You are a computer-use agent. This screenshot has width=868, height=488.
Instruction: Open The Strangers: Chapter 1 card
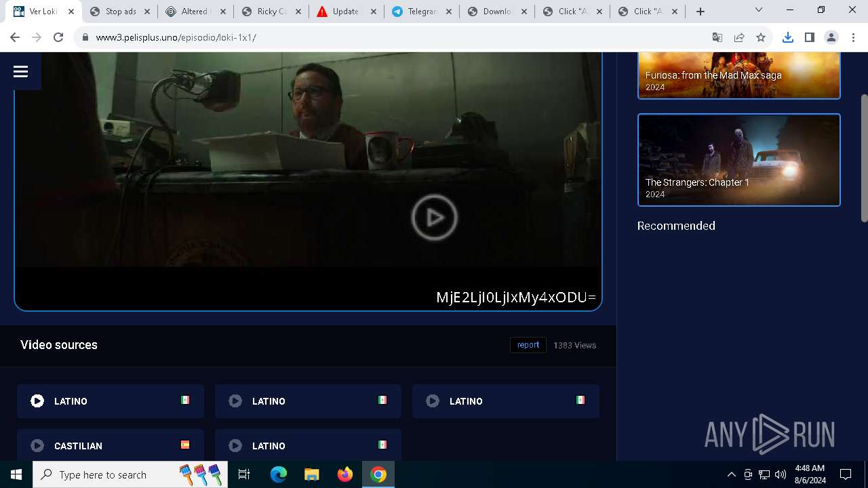tap(739, 160)
